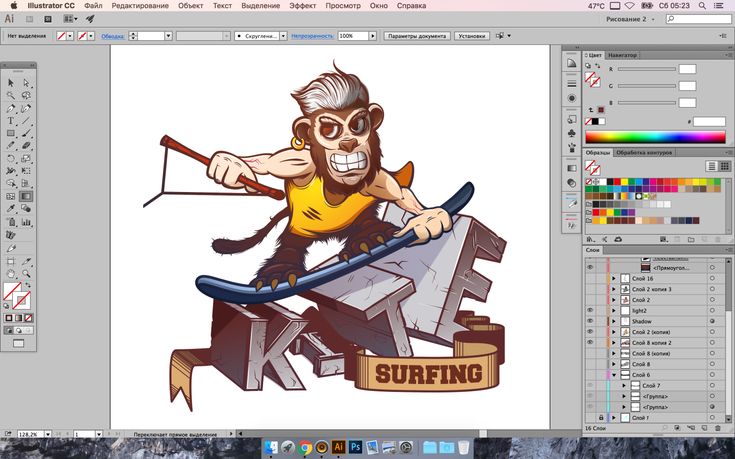Select the Pencil tool
The image size is (735, 459).
pos(11,146)
